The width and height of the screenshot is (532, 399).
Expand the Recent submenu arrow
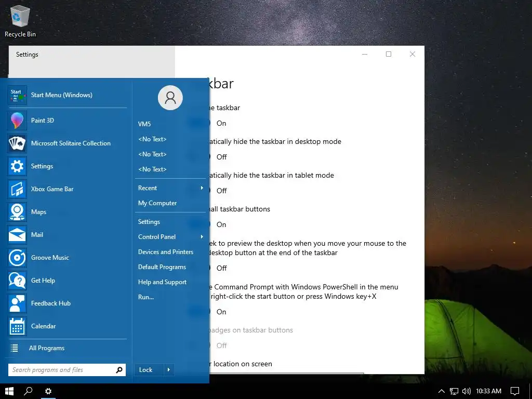pyautogui.click(x=202, y=188)
